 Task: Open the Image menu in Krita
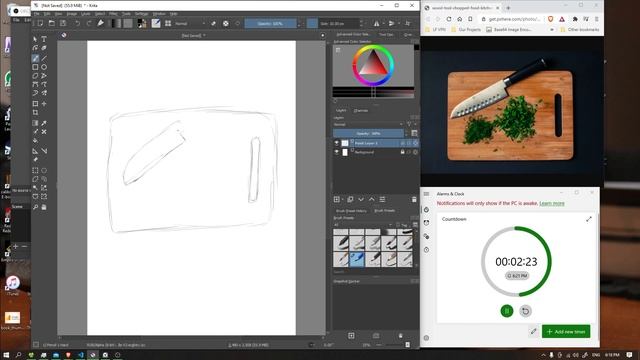coord(72,14)
